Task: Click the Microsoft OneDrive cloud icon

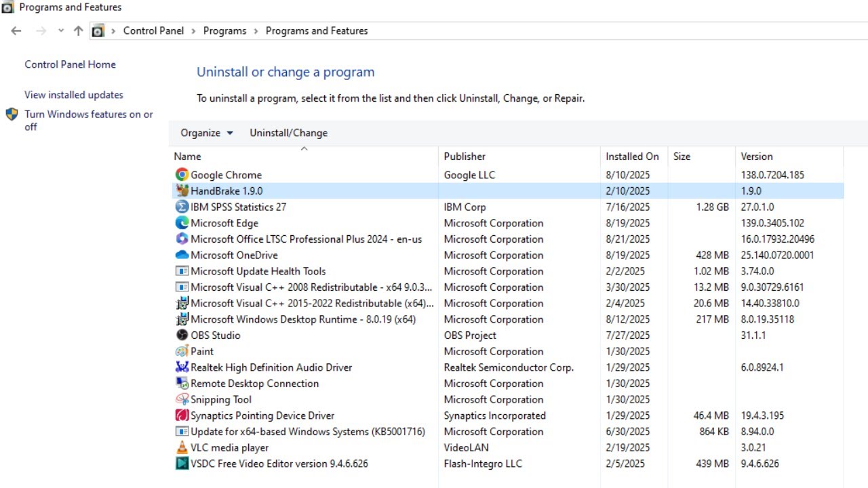Action: click(x=182, y=256)
